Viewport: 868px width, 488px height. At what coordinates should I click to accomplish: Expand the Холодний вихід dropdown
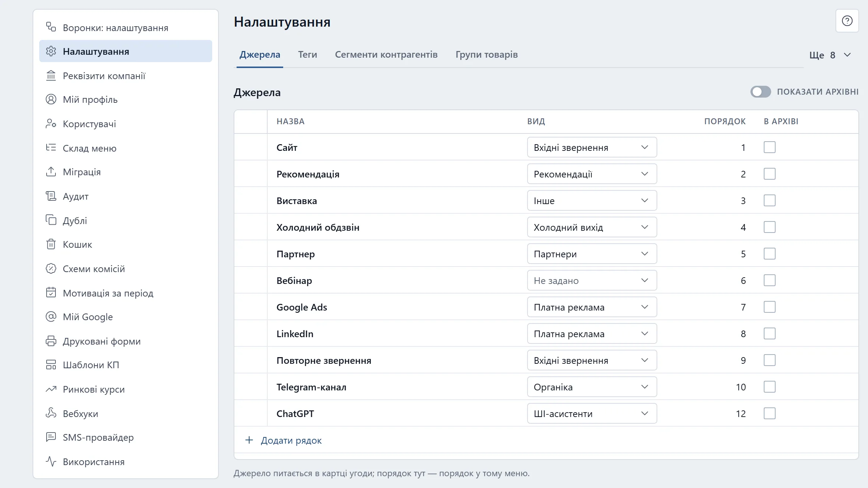tap(592, 227)
